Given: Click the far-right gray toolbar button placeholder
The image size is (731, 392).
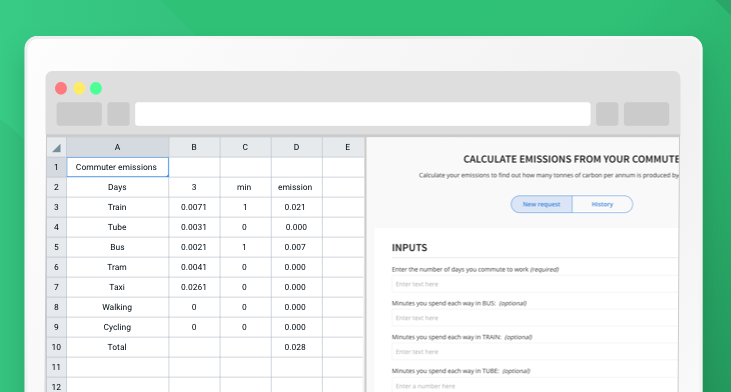Looking at the screenshot, I should [647, 114].
